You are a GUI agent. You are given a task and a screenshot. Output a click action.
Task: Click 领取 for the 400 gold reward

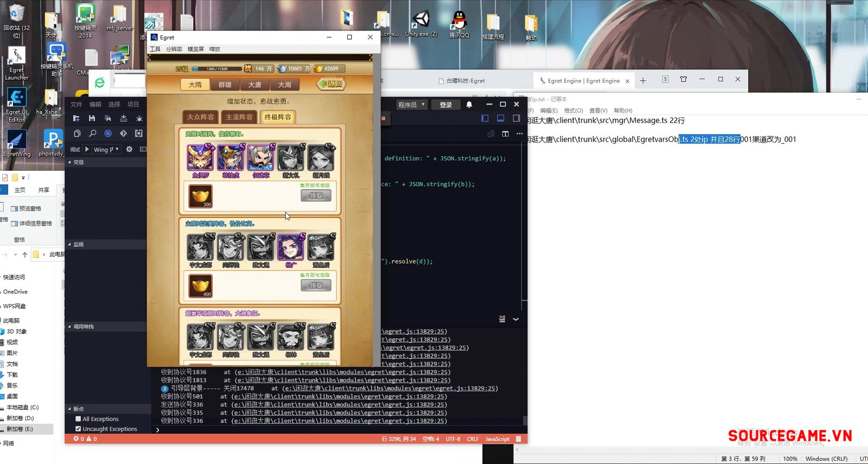click(x=316, y=285)
